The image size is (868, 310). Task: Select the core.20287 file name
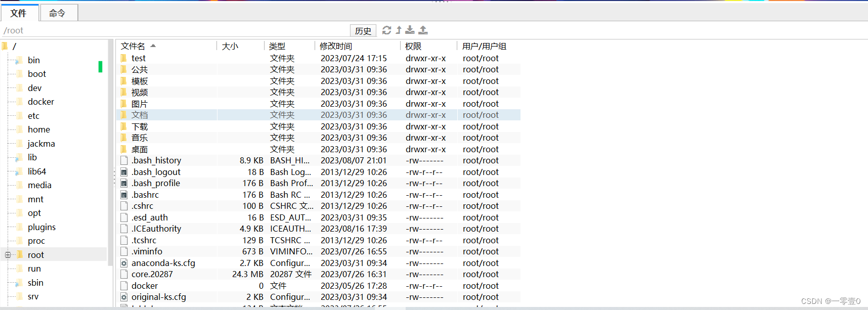coord(152,274)
